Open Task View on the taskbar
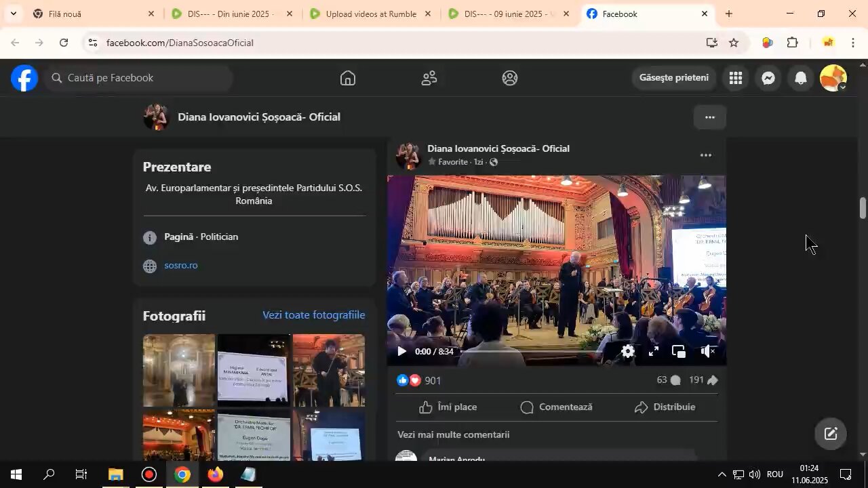The height and width of the screenshot is (488, 868). pyautogui.click(x=81, y=474)
